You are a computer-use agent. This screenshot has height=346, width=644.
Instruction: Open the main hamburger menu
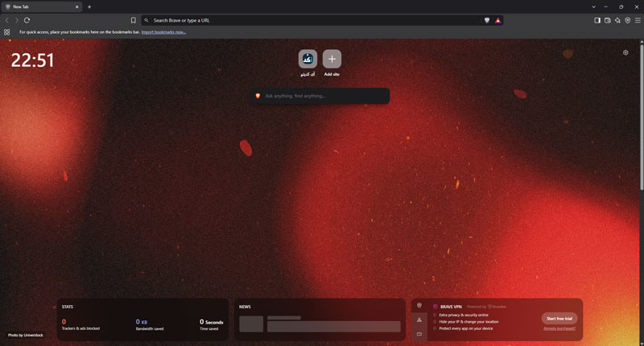pos(638,20)
